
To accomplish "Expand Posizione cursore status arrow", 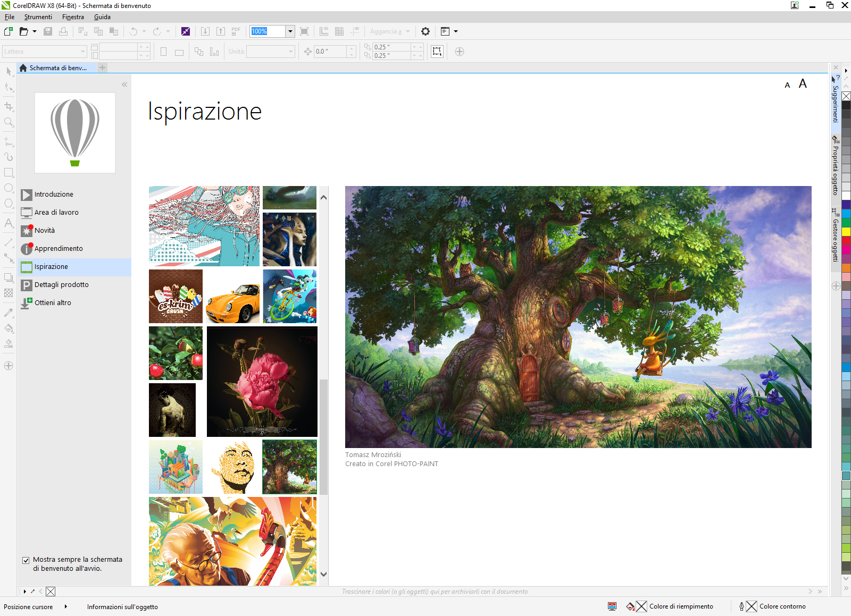I will 66,606.
